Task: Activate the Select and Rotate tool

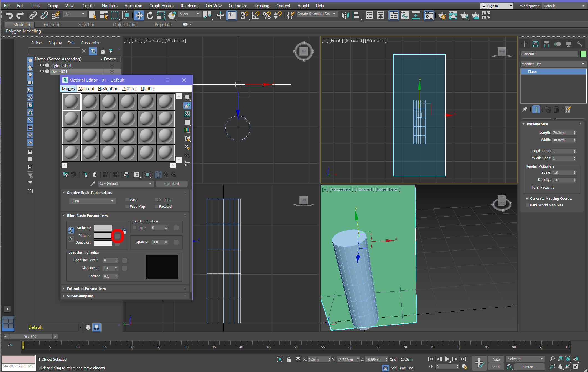Action: pyautogui.click(x=150, y=16)
